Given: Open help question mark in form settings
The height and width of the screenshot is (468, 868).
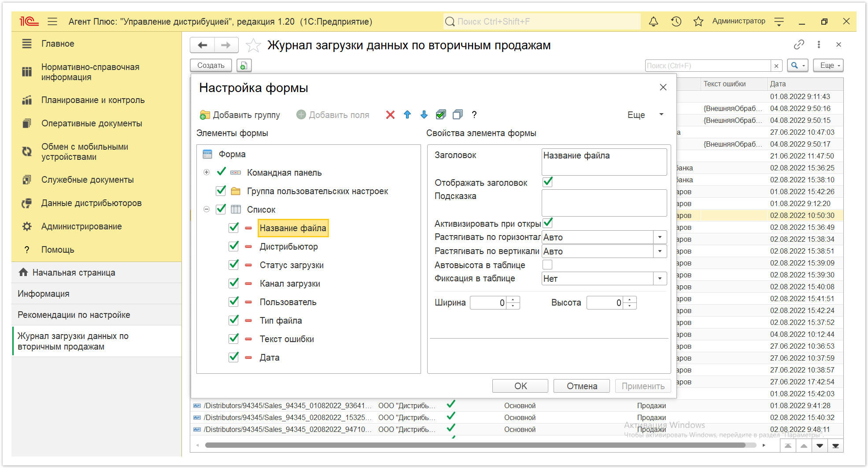Looking at the screenshot, I should tap(474, 115).
